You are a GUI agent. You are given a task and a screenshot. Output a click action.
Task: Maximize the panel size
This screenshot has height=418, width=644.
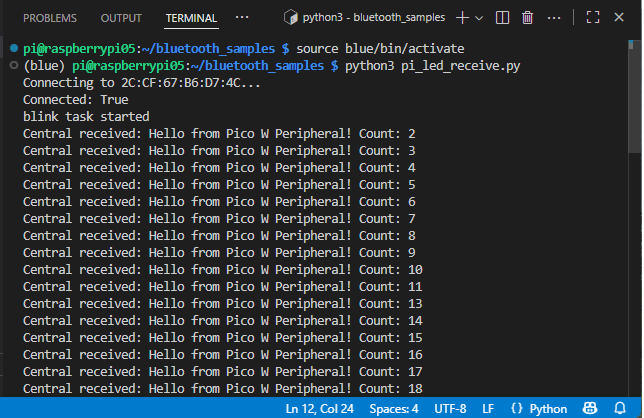[592, 18]
